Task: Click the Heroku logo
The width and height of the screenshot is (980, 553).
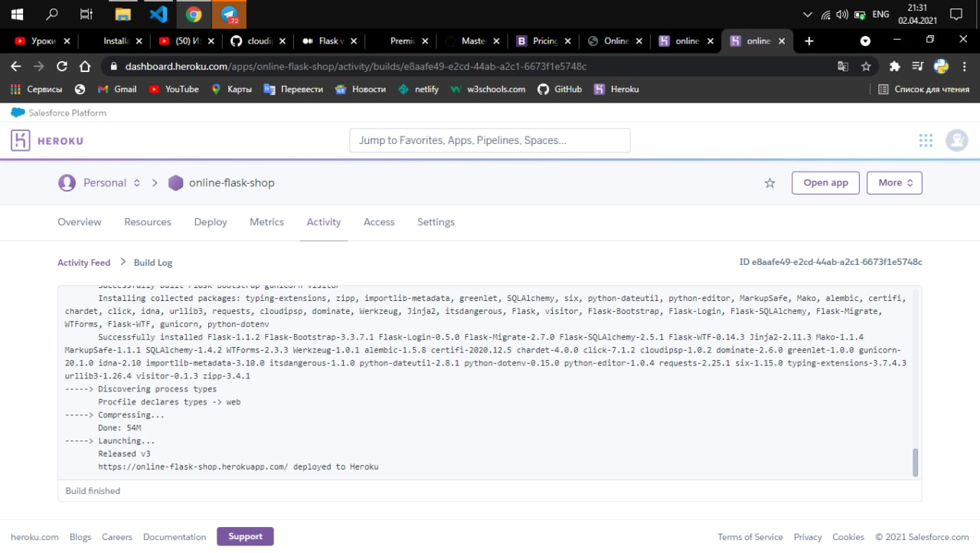Action: (47, 141)
